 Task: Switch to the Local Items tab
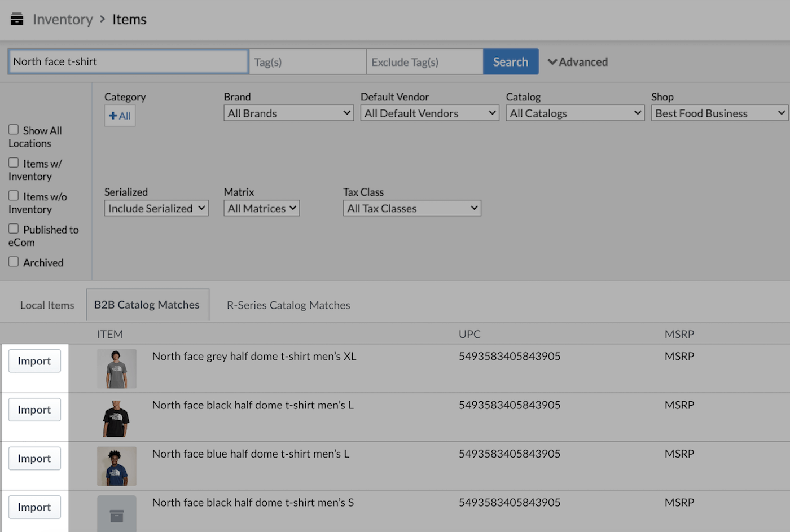[x=47, y=305]
